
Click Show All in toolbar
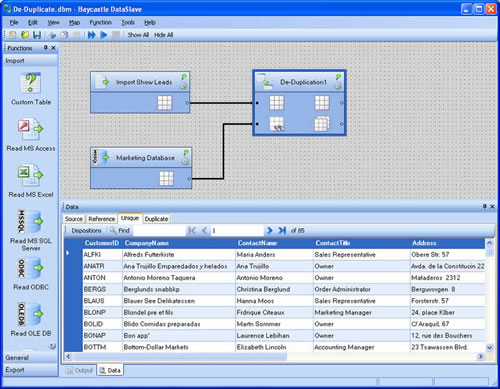tap(138, 35)
